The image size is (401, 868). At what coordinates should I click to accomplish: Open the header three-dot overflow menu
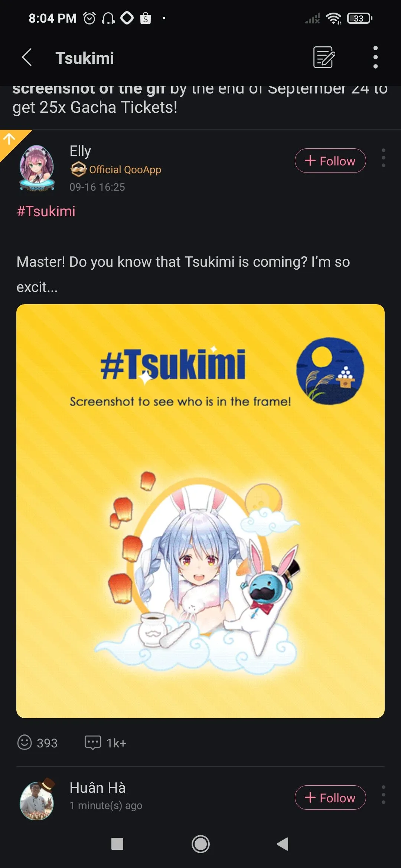(x=375, y=57)
